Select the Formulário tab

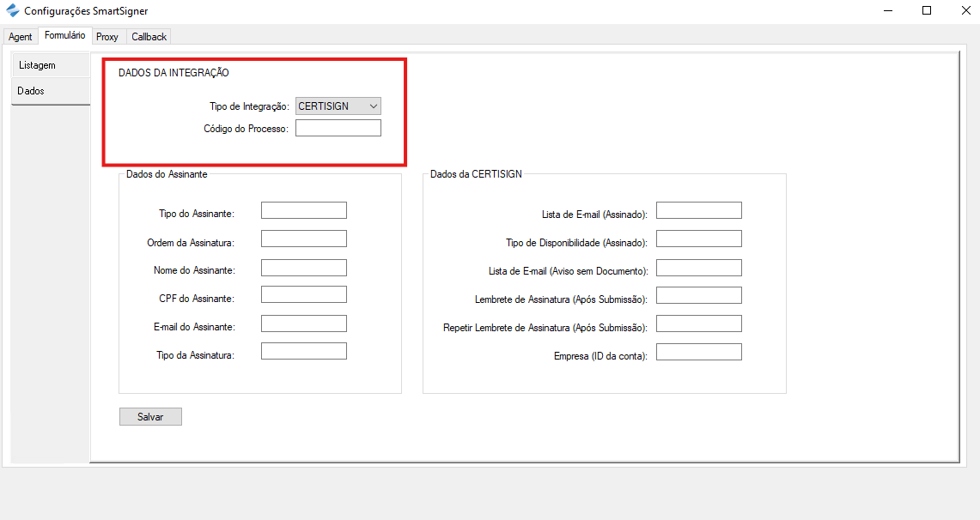click(65, 36)
